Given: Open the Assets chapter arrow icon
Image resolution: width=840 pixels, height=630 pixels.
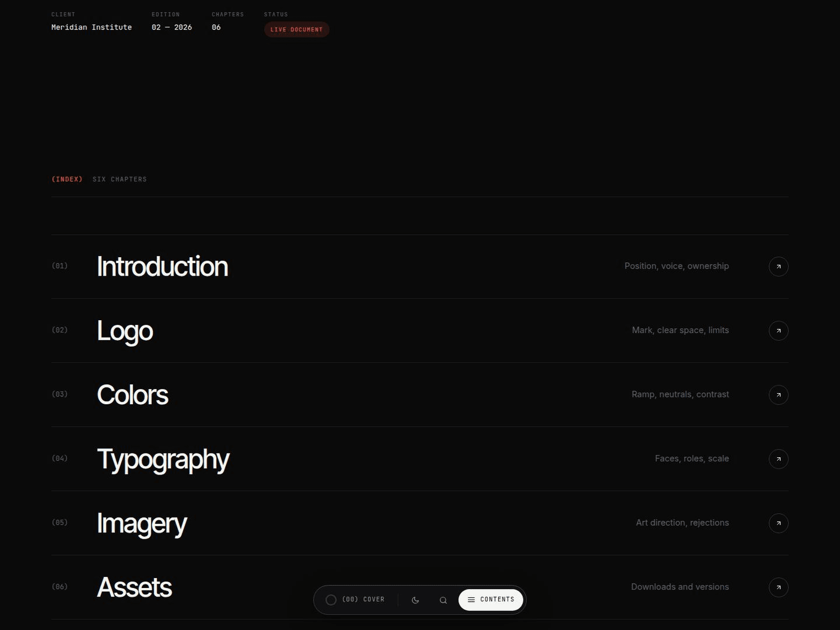Looking at the screenshot, I should click(779, 587).
